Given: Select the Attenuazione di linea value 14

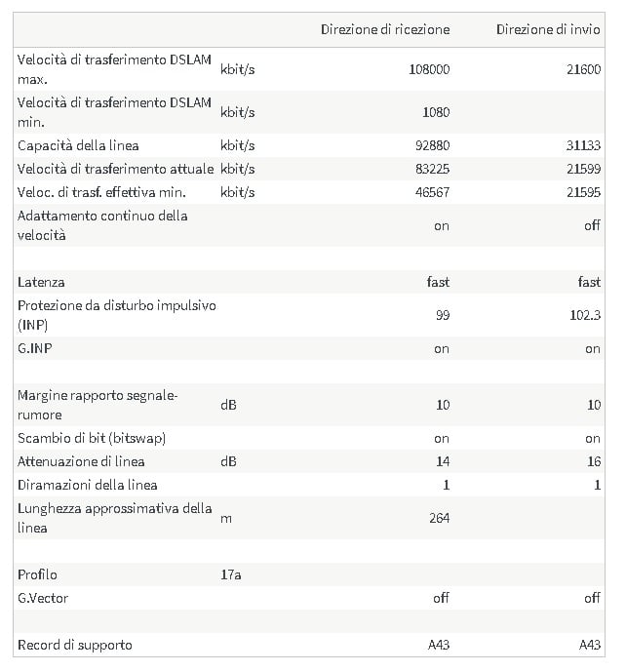Looking at the screenshot, I should pyautogui.click(x=443, y=461).
